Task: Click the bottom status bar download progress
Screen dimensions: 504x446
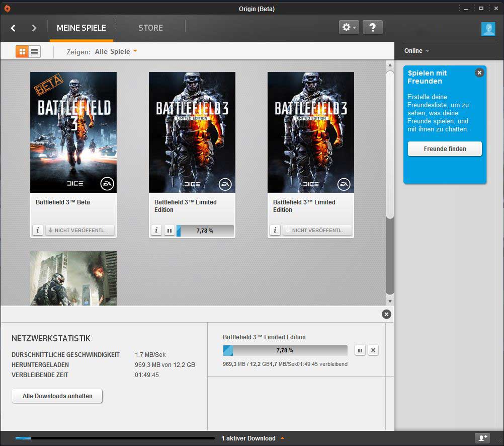Action: tap(115, 438)
